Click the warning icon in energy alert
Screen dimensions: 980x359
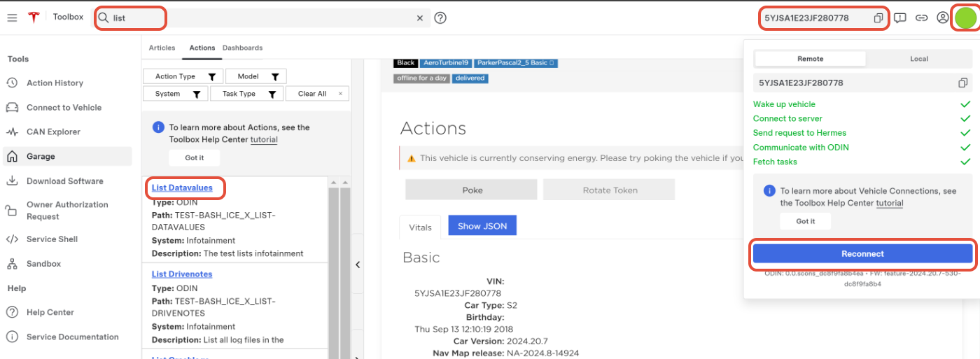[x=411, y=158]
